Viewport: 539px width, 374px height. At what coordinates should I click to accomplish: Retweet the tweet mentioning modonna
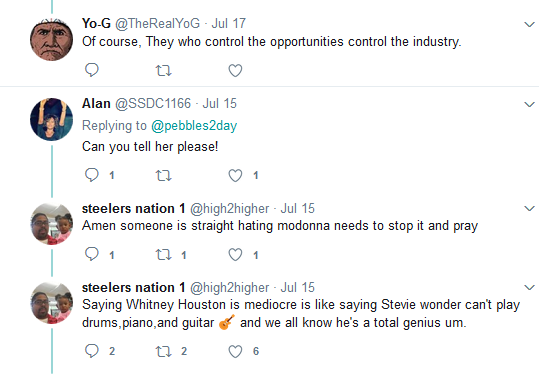tap(164, 255)
